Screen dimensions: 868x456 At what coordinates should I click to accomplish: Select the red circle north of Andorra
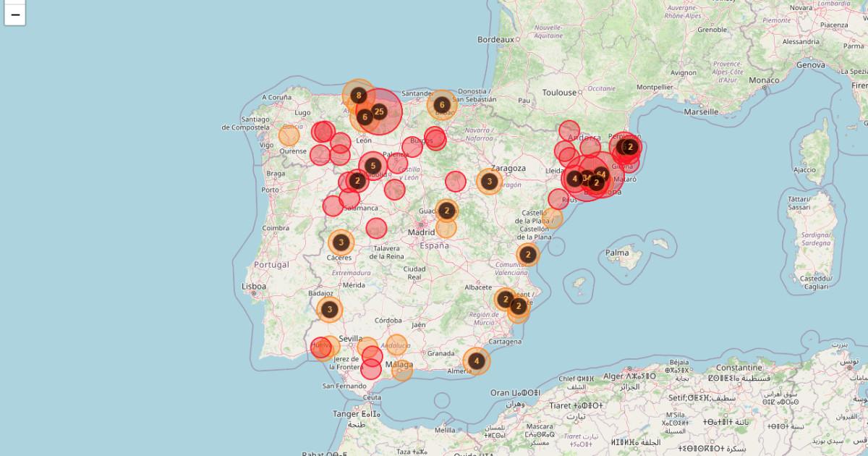coord(569,130)
